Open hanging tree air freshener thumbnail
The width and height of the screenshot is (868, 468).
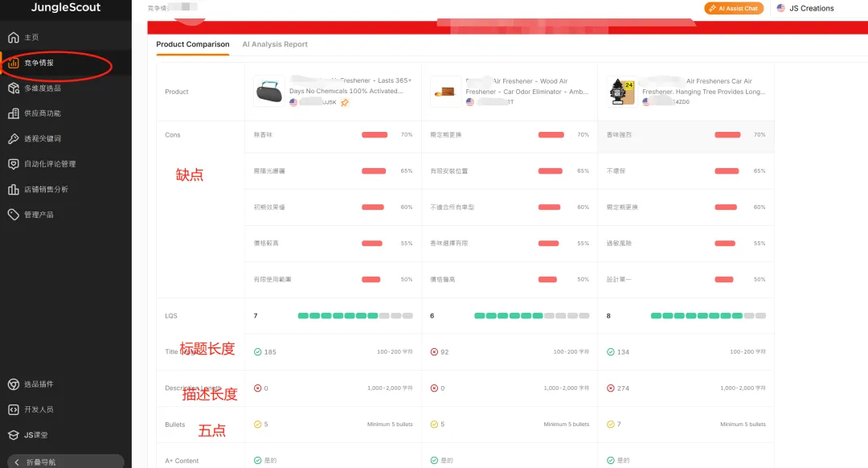[622, 92]
